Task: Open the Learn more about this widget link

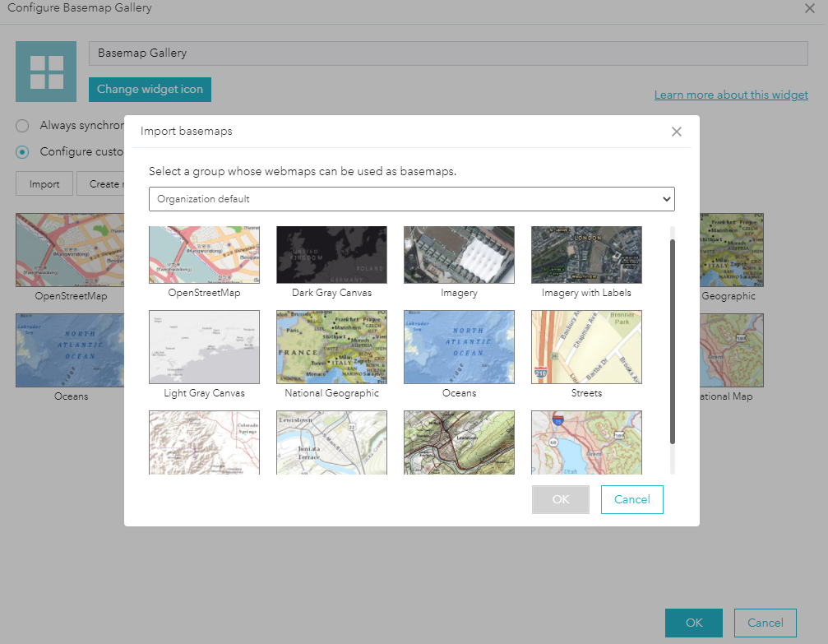Action: (731, 95)
